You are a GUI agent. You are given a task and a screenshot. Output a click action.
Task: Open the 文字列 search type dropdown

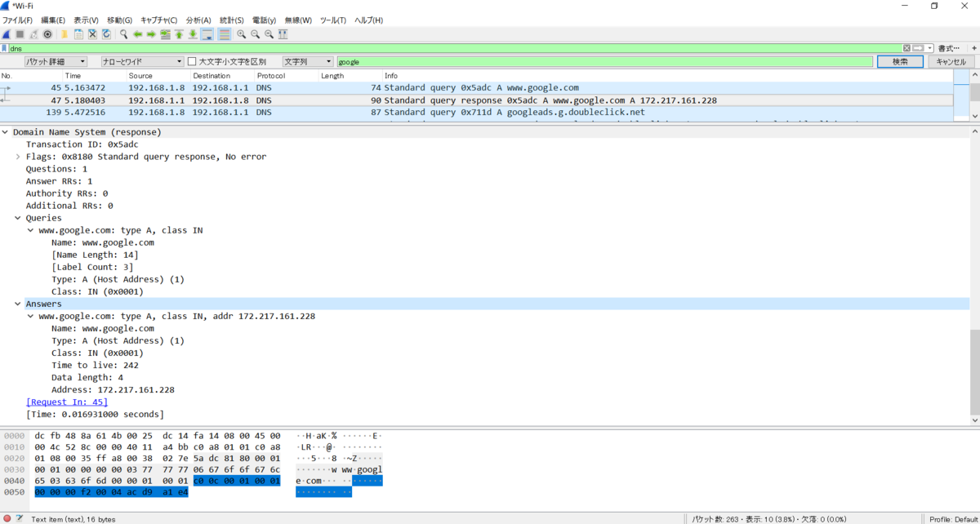308,61
